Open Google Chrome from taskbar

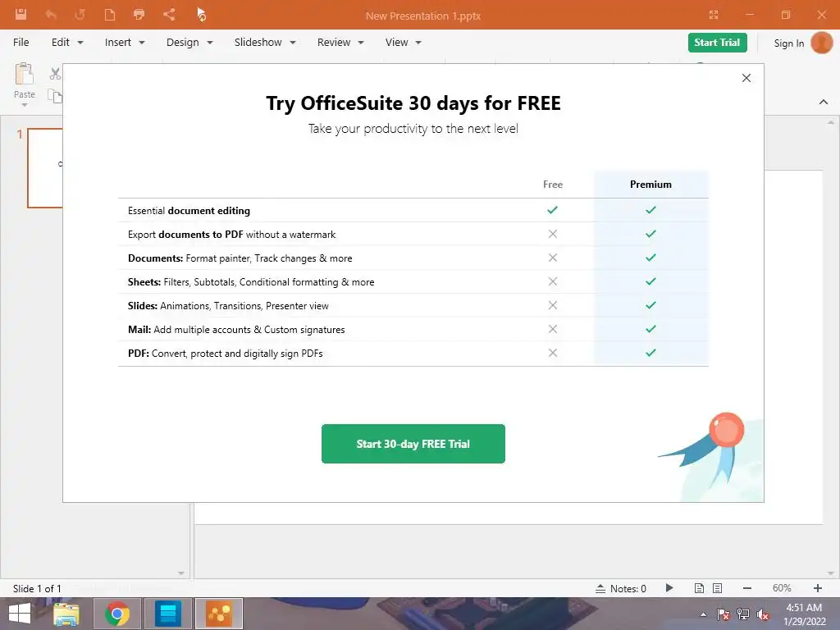[117, 614]
